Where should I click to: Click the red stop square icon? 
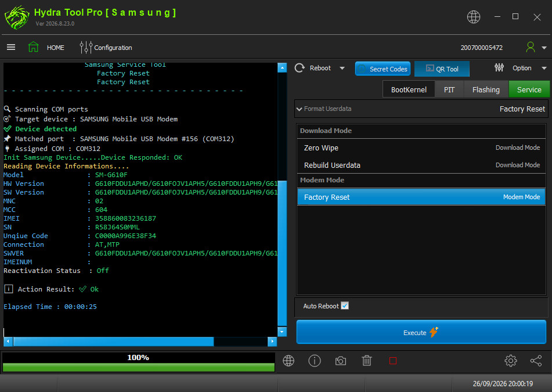coord(393,361)
